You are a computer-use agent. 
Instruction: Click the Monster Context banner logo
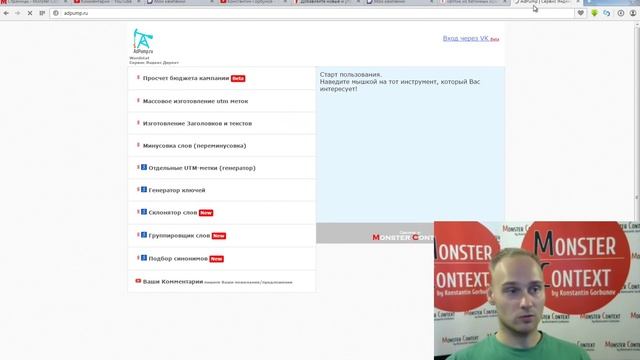click(x=402, y=236)
